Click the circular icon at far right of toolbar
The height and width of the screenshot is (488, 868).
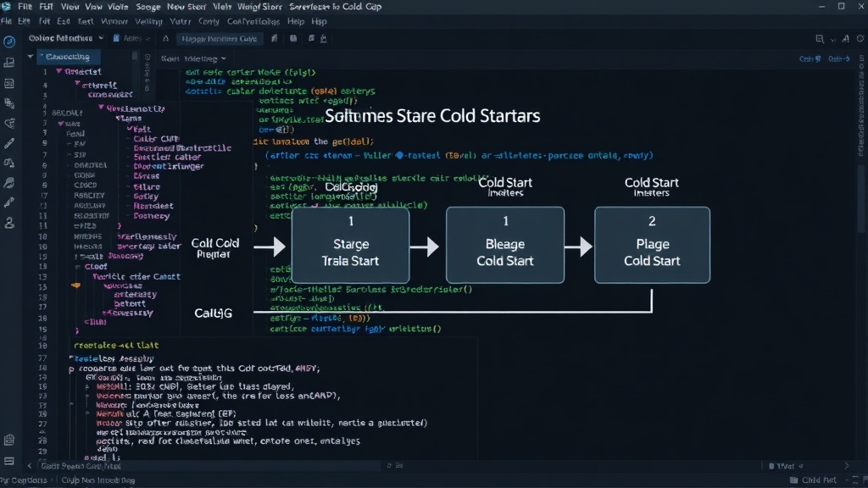pyautogui.click(x=861, y=39)
